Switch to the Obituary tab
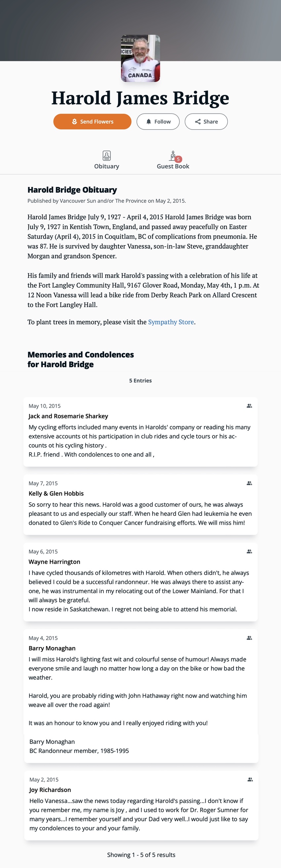Viewport: 281px width, 868px height. click(x=106, y=160)
